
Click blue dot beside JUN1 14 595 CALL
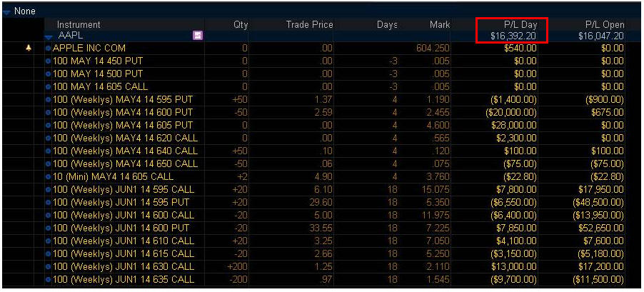pyautogui.click(x=49, y=189)
